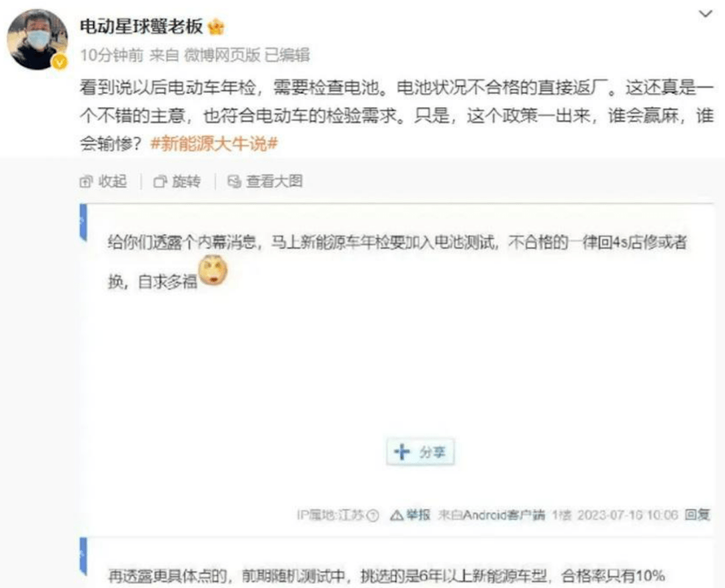Click the 分享 share button
Image resolution: width=725 pixels, height=588 pixels.
coord(420,452)
